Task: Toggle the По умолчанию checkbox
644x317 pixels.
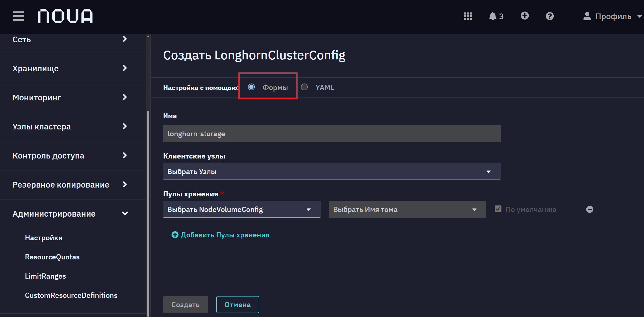Action: [498, 209]
